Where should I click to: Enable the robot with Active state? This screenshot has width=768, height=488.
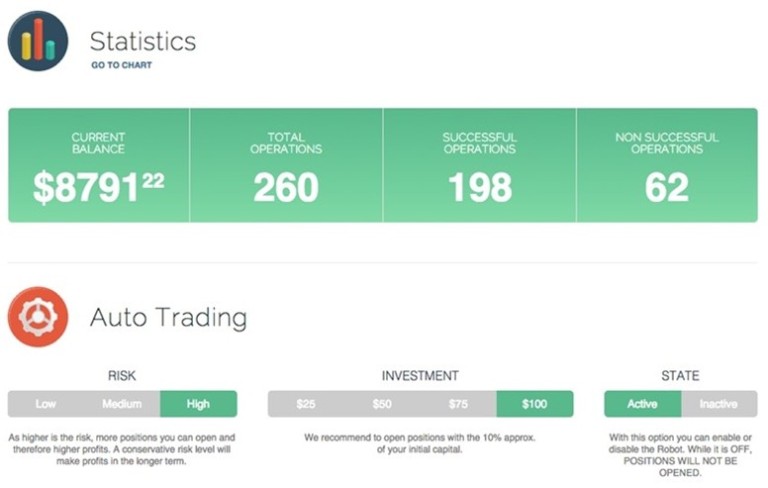[x=643, y=404]
